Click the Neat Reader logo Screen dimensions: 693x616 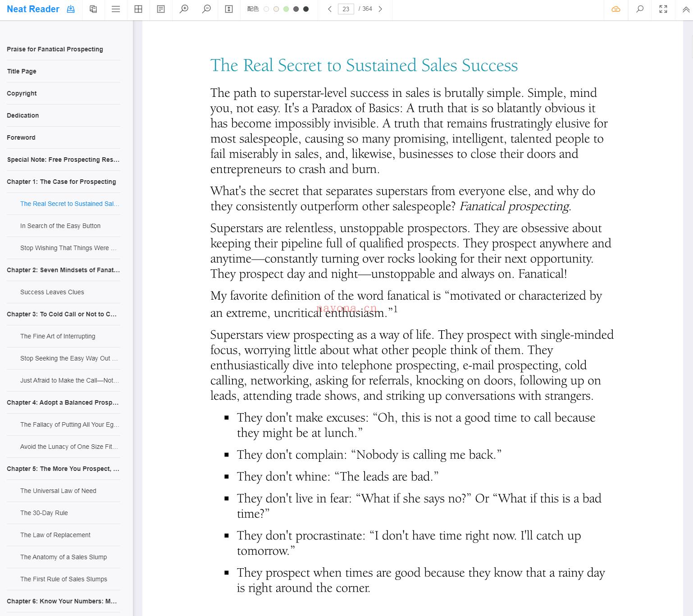[33, 9]
